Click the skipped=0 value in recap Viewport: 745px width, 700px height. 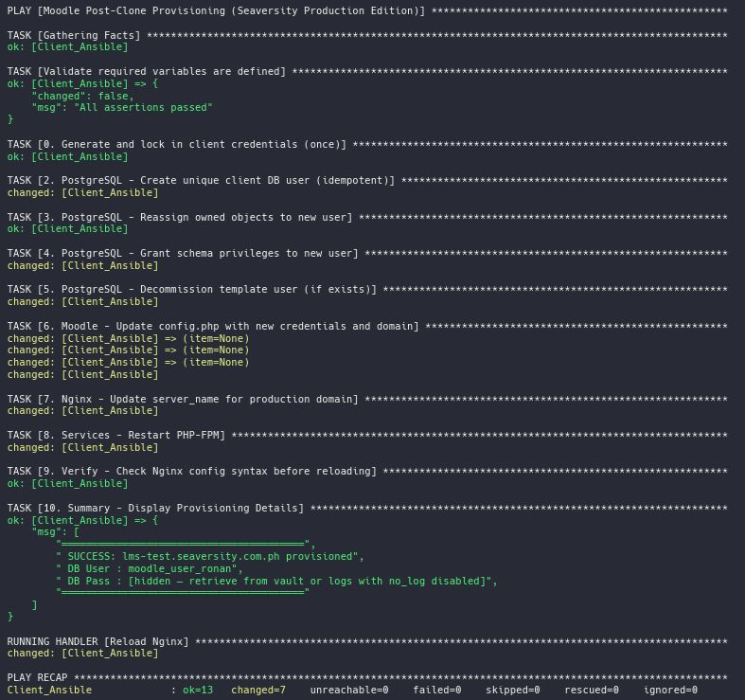pos(513,690)
